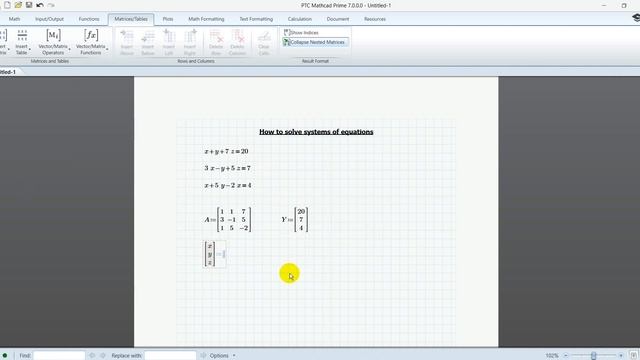Screen dimensions: 640x360
Task: Toggle Show Indices option
Action: click(301, 32)
